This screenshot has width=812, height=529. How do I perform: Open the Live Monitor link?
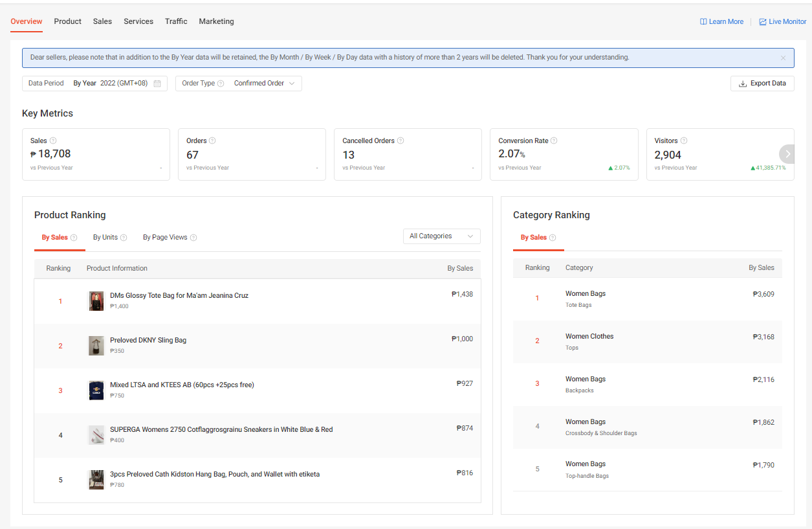click(783, 21)
